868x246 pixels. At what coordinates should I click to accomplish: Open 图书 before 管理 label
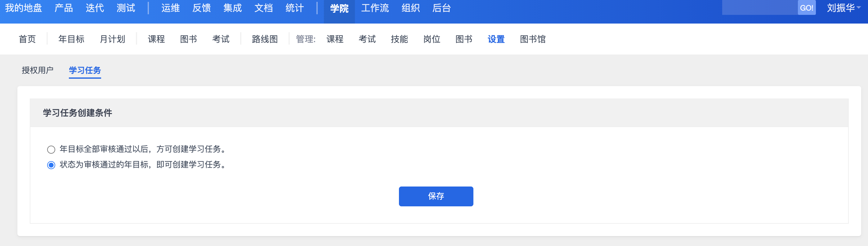click(188, 39)
